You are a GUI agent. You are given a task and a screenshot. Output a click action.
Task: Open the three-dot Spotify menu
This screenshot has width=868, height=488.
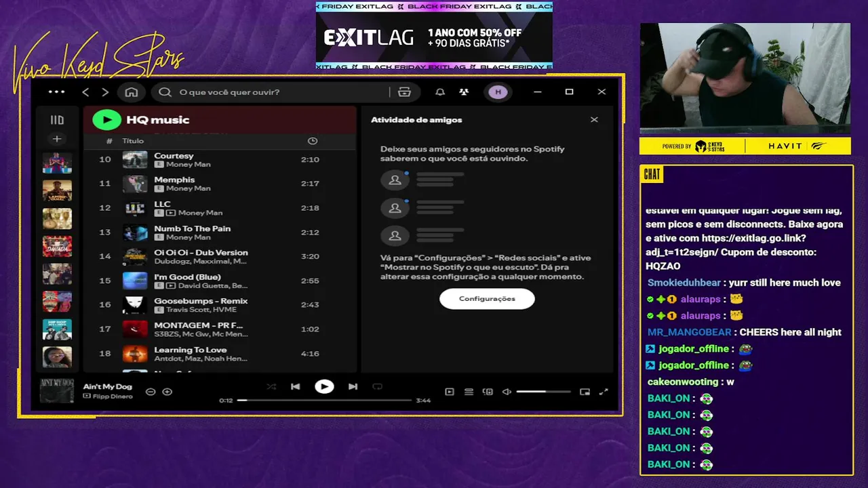[x=57, y=92]
